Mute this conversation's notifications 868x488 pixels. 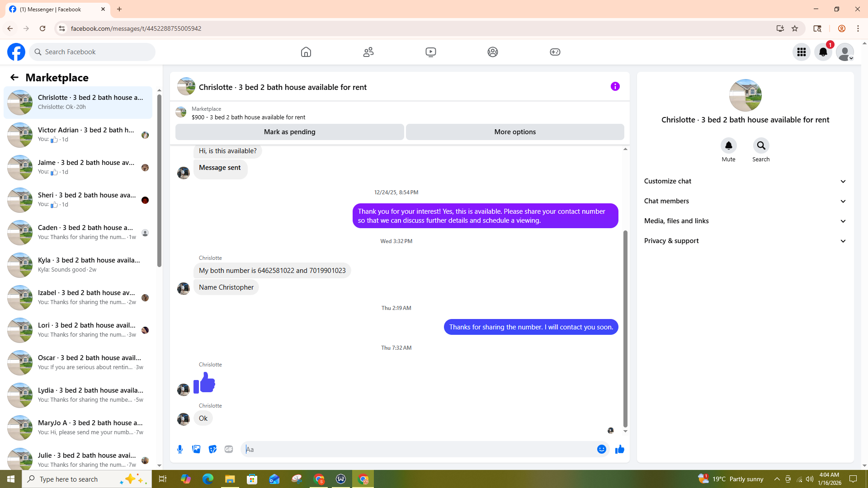(x=728, y=145)
